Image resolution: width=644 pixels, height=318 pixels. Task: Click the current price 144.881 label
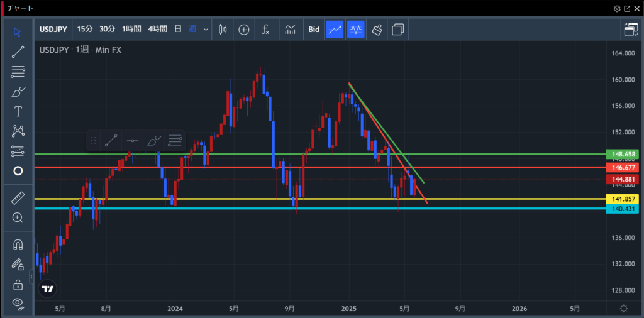(623, 179)
